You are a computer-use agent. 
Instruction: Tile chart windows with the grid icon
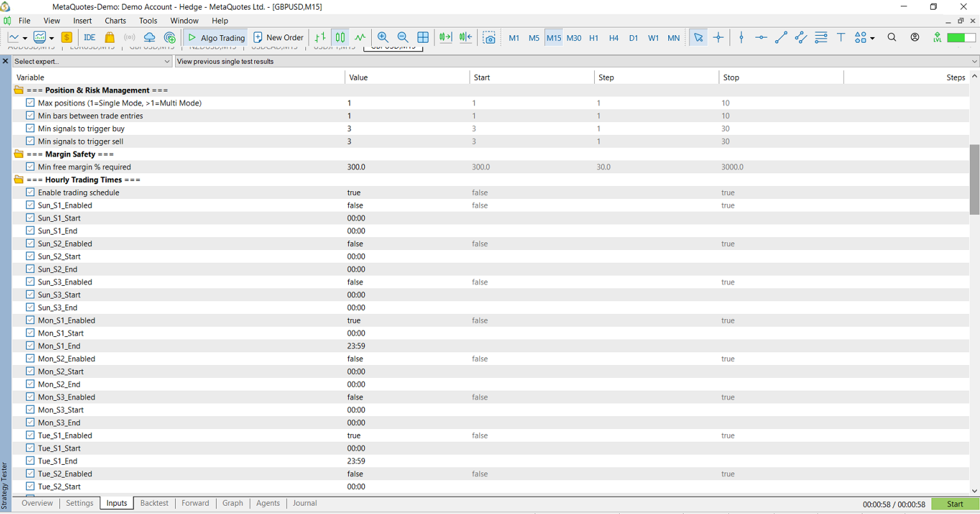click(x=423, y=38)
